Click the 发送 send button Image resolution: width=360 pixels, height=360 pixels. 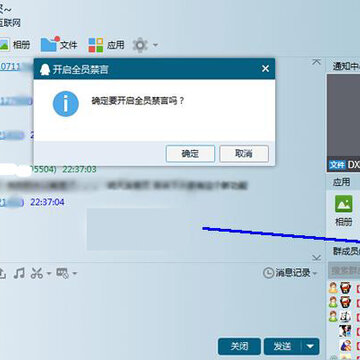coord(283,347)
